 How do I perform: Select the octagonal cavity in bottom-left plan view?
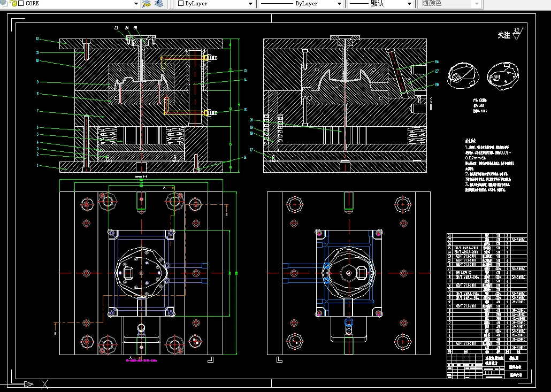(x=141, y=272)
